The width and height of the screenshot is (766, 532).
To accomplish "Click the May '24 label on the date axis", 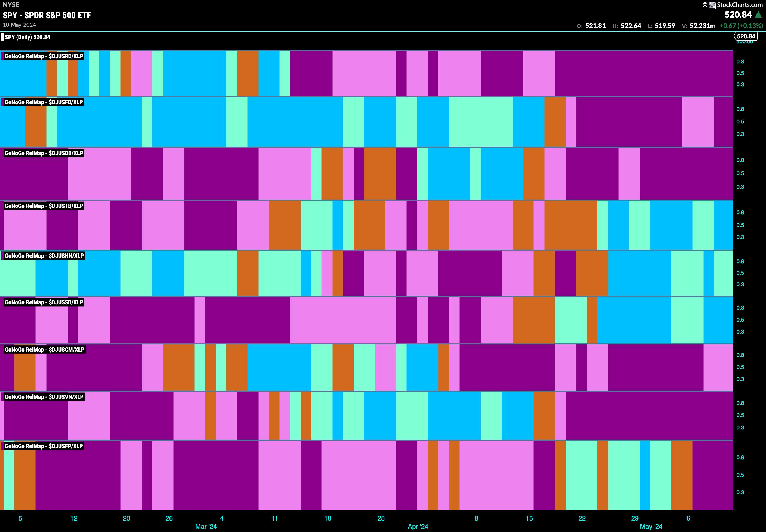I will 651,526.
